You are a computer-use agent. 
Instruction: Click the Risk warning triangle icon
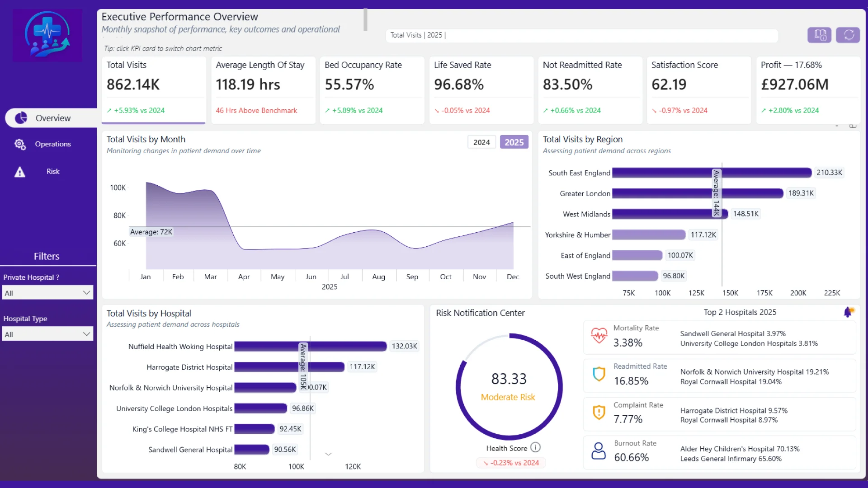20,172
